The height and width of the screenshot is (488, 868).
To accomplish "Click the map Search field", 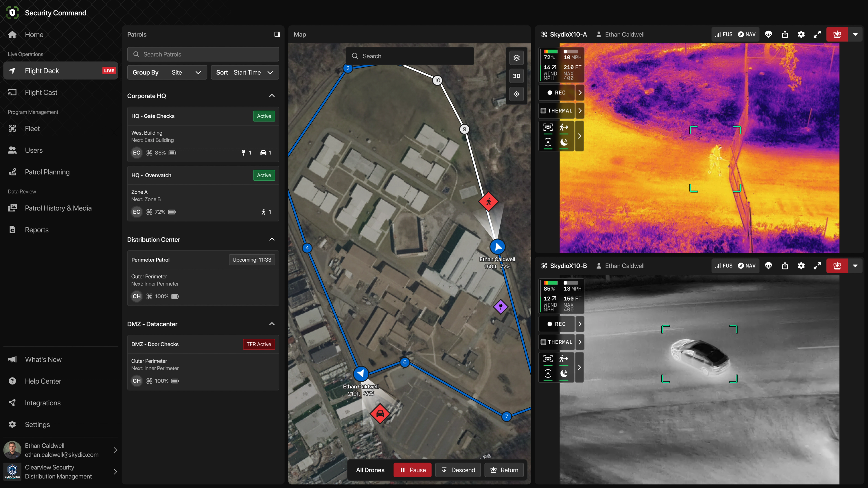I will pyautogui.click(x=410, y=56).
